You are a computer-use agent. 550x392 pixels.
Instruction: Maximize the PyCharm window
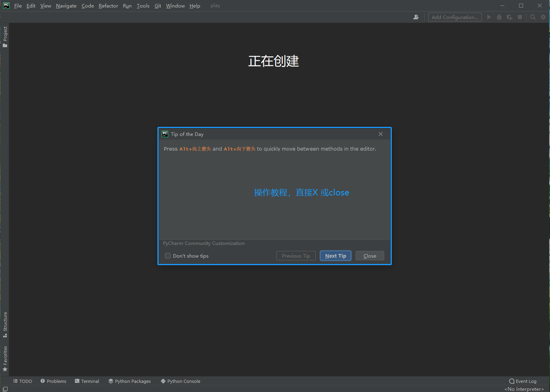coord(521,6)
